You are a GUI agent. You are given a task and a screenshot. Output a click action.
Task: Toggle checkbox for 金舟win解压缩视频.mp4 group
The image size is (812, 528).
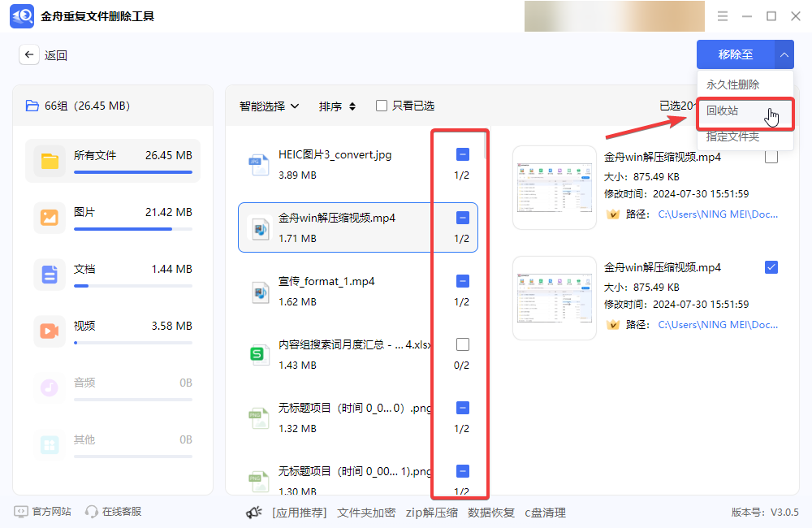[x=463, y=218]
